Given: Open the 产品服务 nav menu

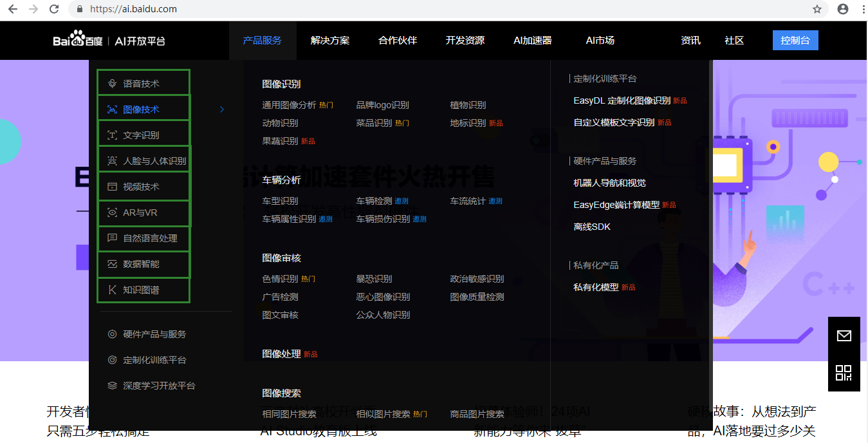Looking at the screenshot, I should (x=263, y=41).
